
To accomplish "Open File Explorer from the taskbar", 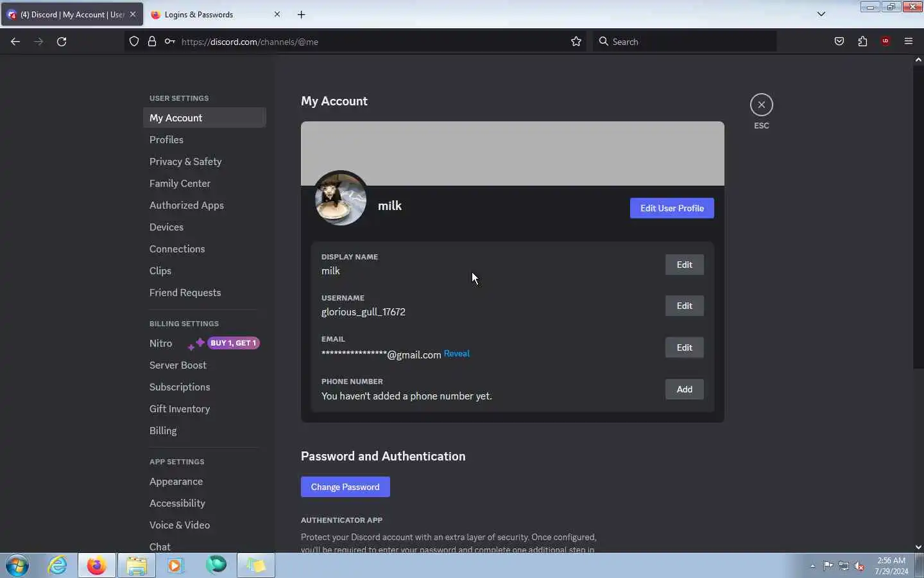I will point(137,566).
